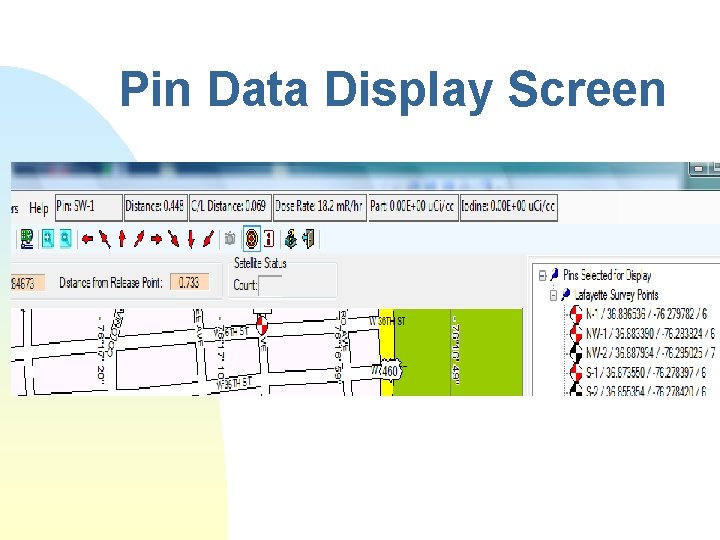Click the Pin: SW-1 field

point(89,208)
